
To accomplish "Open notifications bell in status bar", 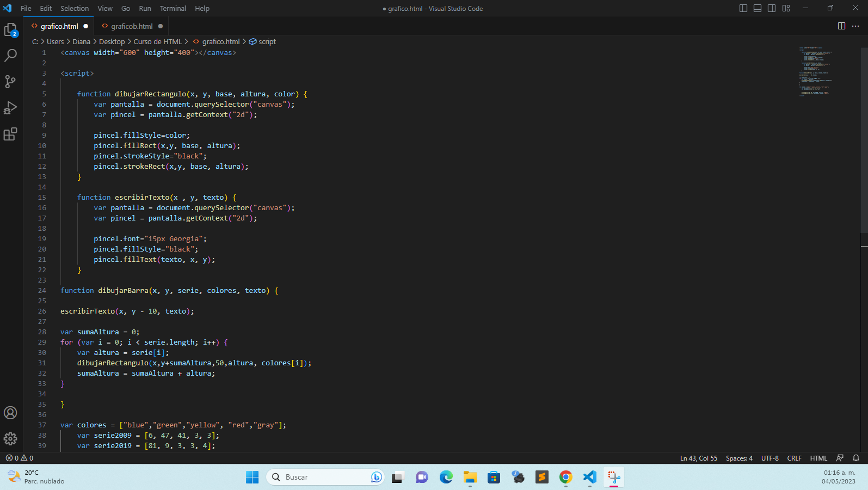I will (x=856, y=458).
